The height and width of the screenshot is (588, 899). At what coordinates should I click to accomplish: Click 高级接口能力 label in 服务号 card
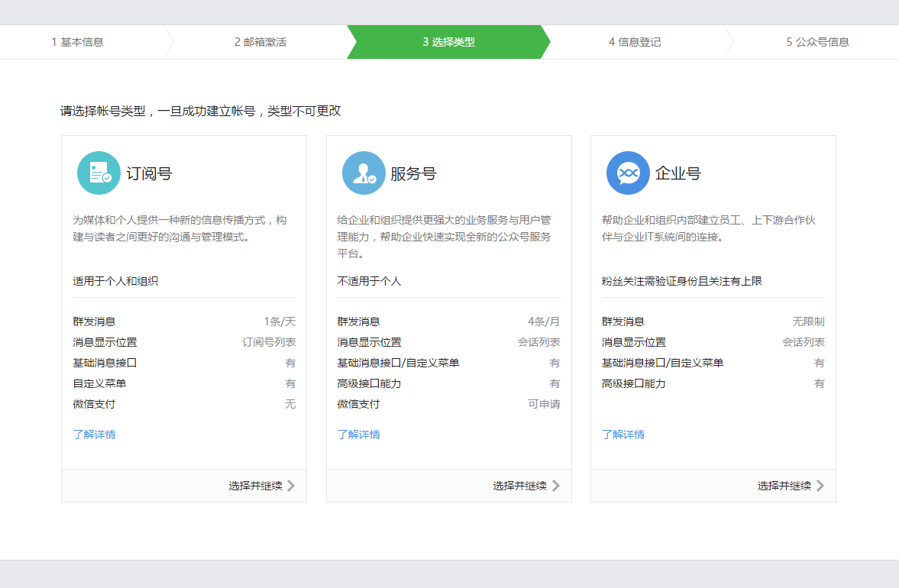point(369,383)
